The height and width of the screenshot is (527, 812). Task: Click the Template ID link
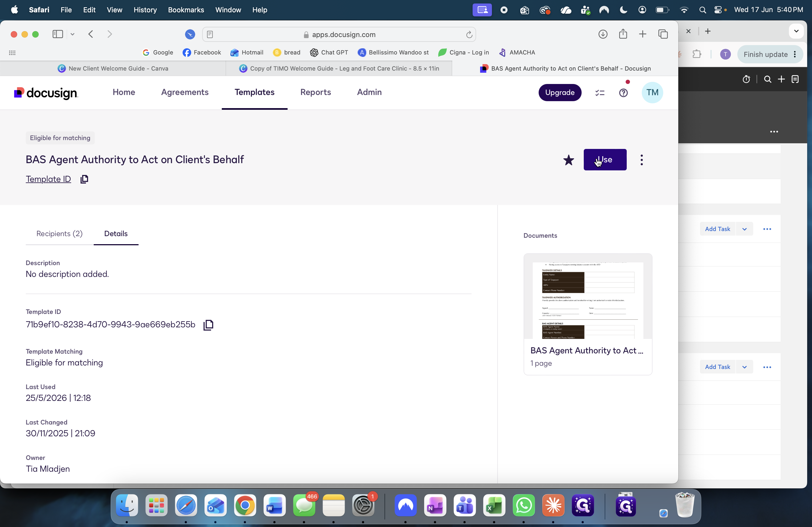pos(48,179)
